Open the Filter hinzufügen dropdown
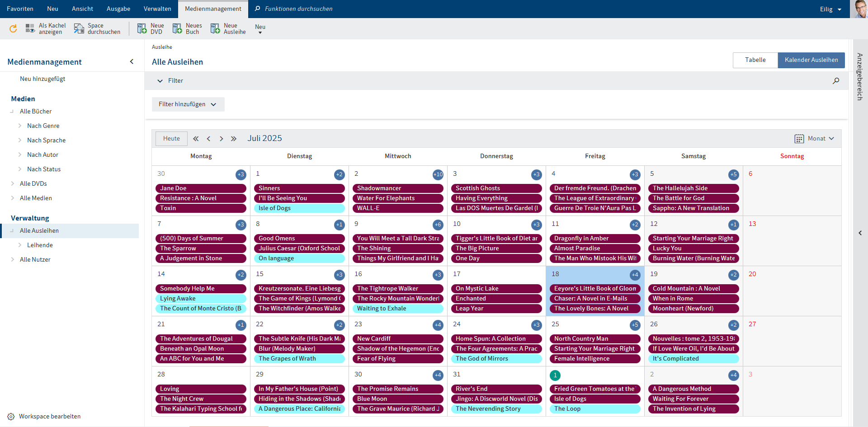868x427 pixels. click(188, 104)
